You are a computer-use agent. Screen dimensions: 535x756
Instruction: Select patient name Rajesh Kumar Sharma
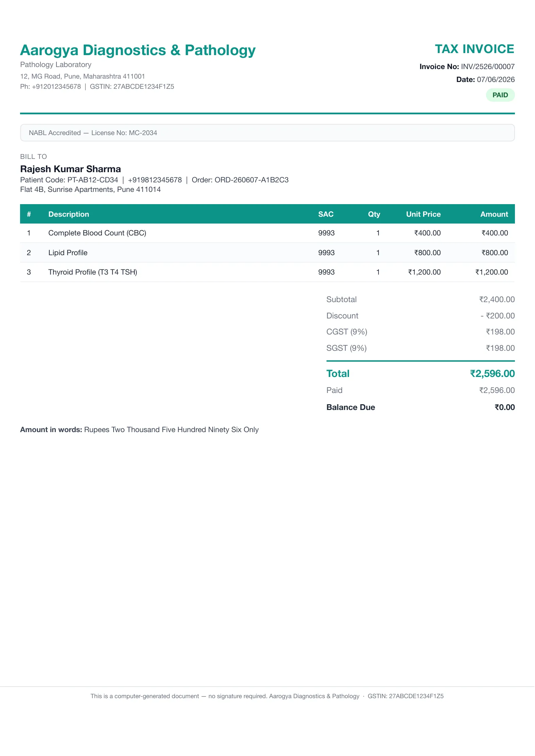70,169
